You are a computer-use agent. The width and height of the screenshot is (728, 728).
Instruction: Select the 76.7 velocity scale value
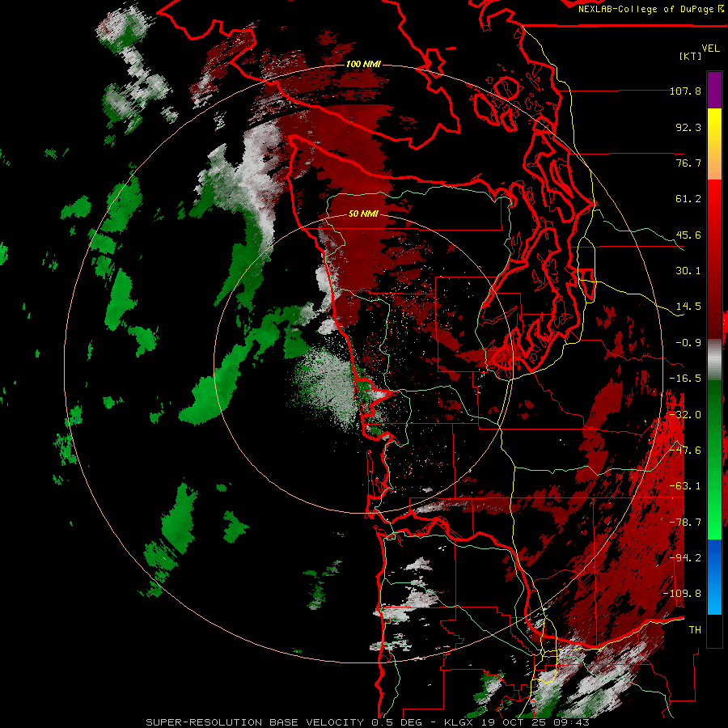[x=688, y=163]
